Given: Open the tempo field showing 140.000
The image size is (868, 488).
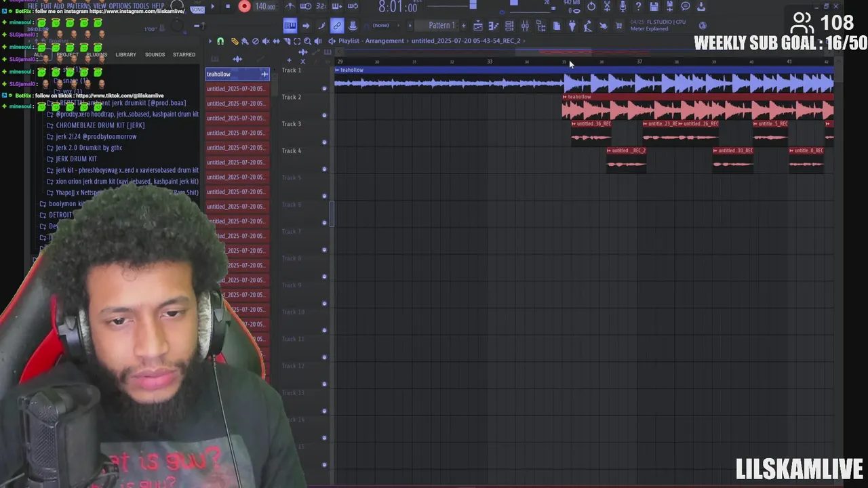Looking at the screenshot, I should click(265, 7).
